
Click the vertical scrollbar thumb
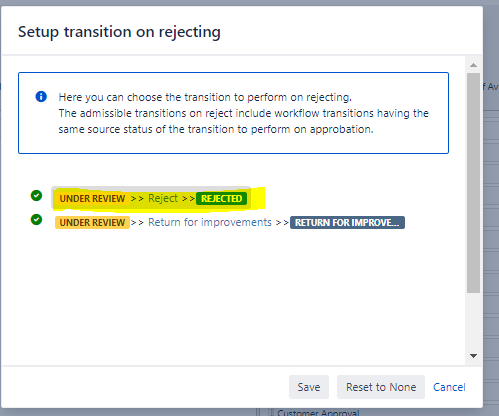[x=473, y=183]
